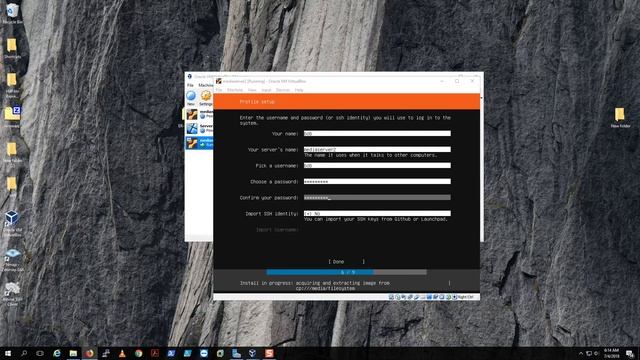The image size is (640, 360).
Task: Click the 'Choose a password' field
Action: [377, 181]
